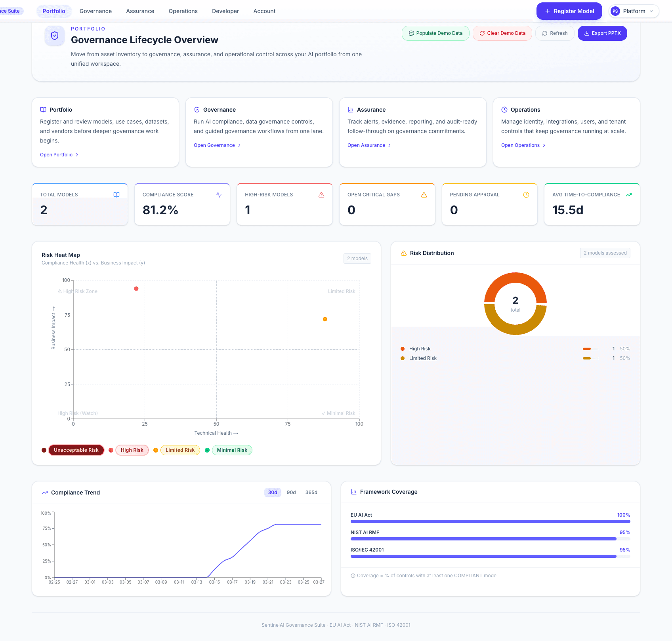Click the gold Limited Risk donut segment
This screenshot has width=672, height=641.
(515, 330)
